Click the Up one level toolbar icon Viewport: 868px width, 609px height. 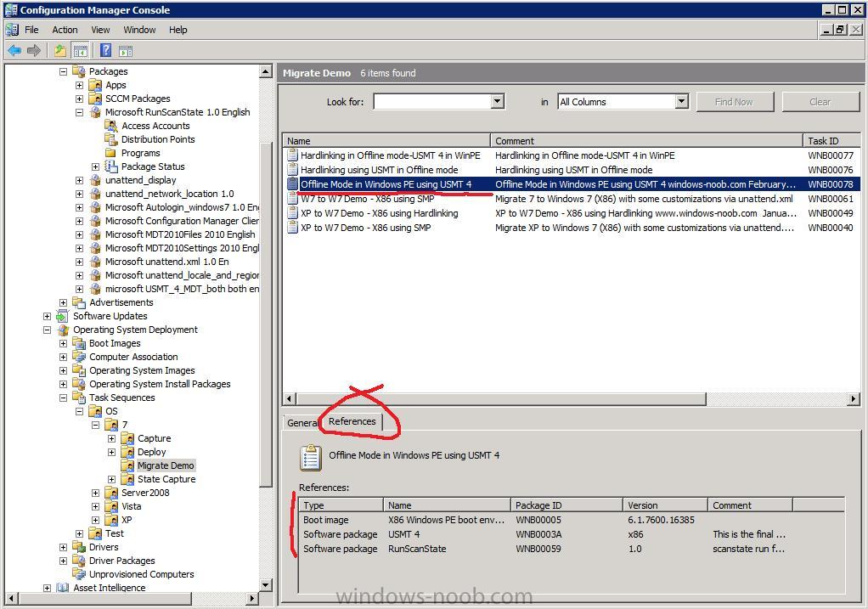59,51
